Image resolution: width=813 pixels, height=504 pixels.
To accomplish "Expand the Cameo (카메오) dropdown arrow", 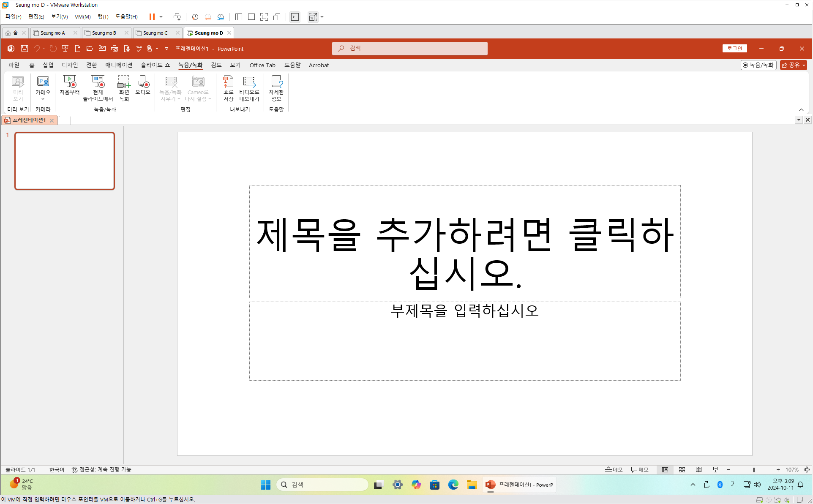I will point(43,99).
